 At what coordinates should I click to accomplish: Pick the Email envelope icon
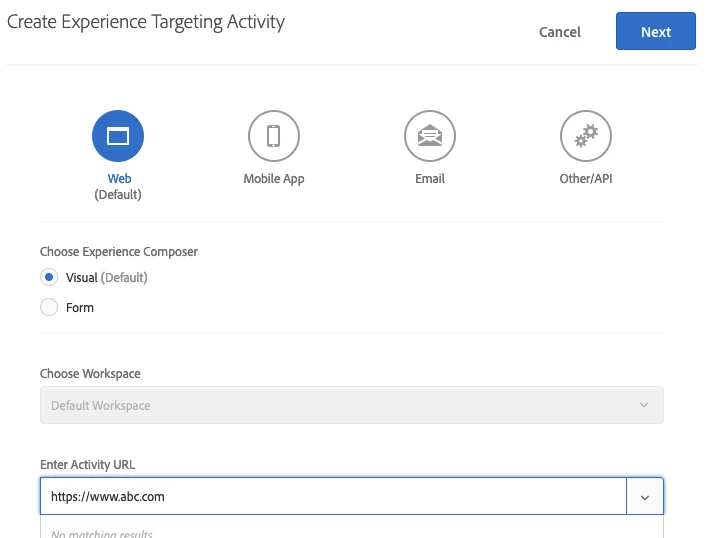click(430, 136)
